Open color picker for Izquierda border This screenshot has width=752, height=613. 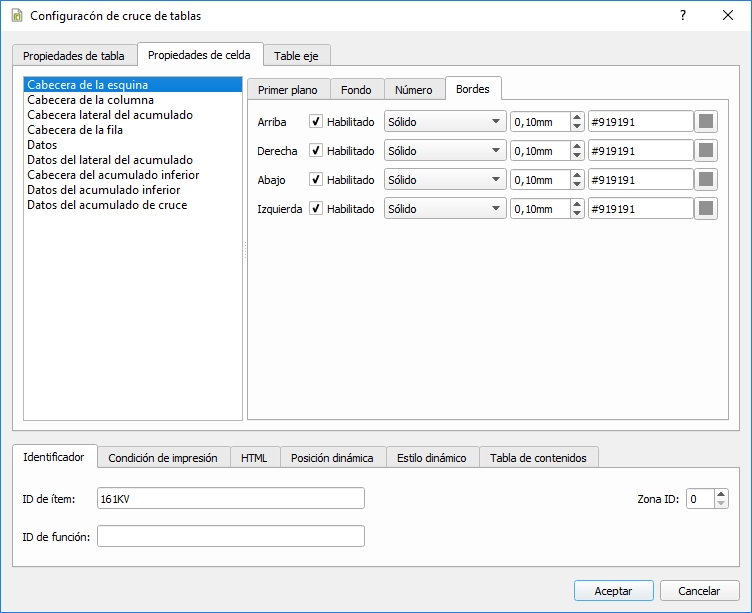click(707, 209)
